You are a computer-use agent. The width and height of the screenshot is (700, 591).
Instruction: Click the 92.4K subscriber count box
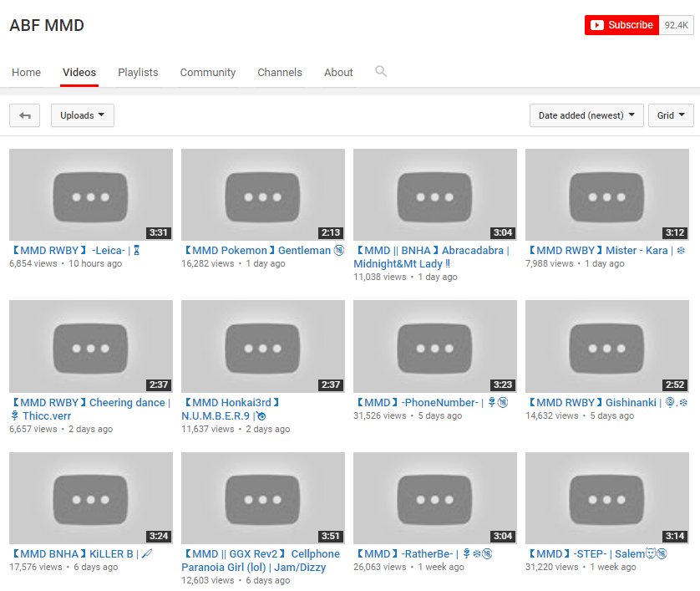[677, 25]
